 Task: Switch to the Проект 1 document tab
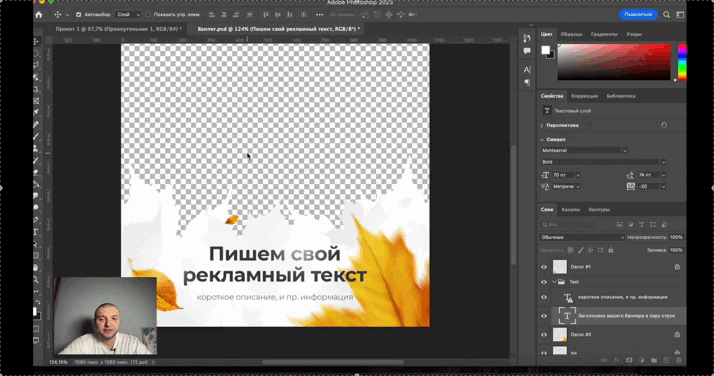118,29
